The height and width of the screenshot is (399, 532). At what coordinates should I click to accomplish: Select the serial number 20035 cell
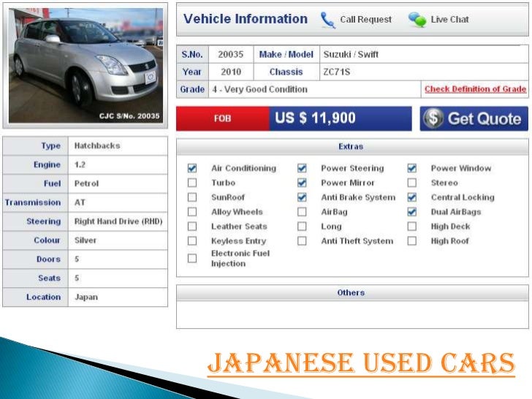pos(231,55)
